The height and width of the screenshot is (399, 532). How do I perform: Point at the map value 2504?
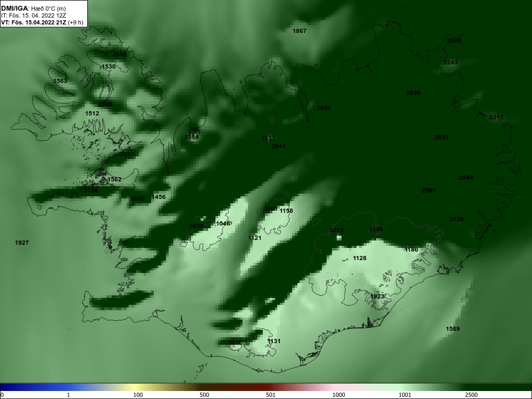[x=466, y=178]
